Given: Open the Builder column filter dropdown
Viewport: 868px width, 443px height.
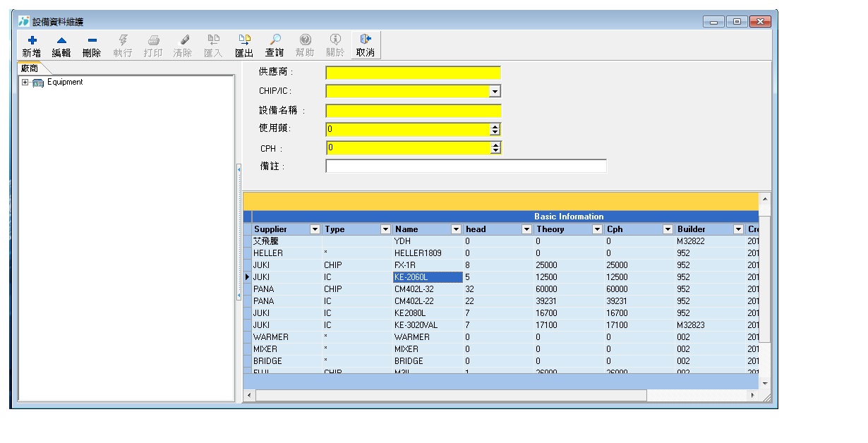Looking at the screenshot, I should click(x=738, y=229).
